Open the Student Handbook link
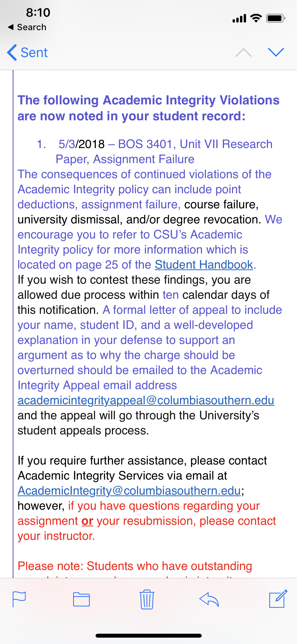This screenshot has width=297, height=644. [x=204, y=265]
